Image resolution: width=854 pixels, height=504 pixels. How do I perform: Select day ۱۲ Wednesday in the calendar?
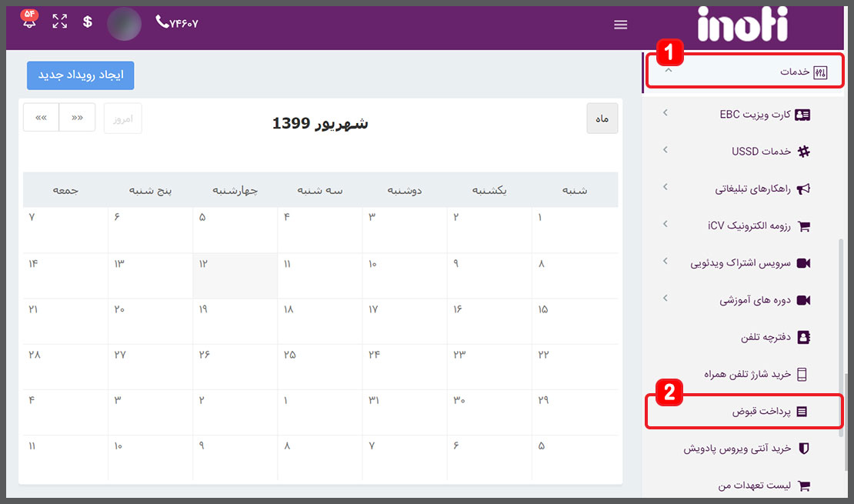pos(235,275)
